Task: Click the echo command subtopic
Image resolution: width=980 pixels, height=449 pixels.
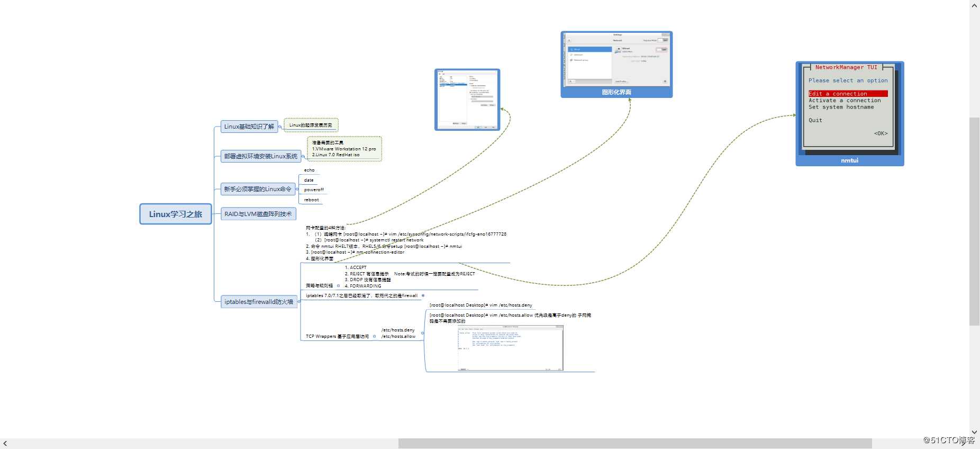Action: pos(310,170)
